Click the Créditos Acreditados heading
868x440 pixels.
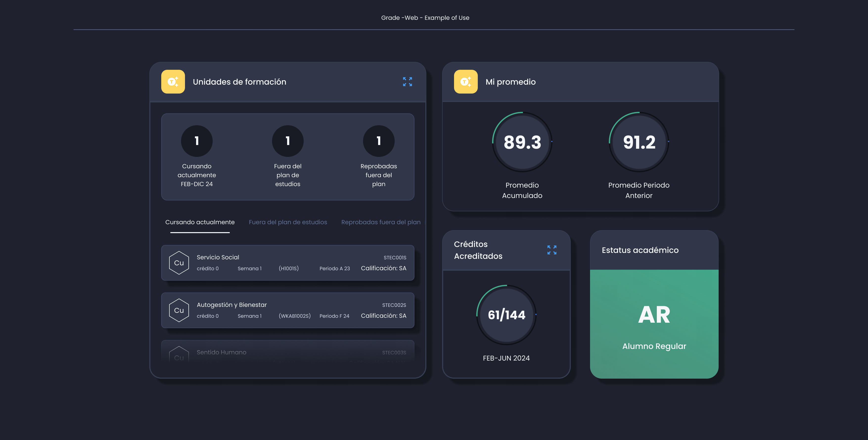[x=478, y=250]
